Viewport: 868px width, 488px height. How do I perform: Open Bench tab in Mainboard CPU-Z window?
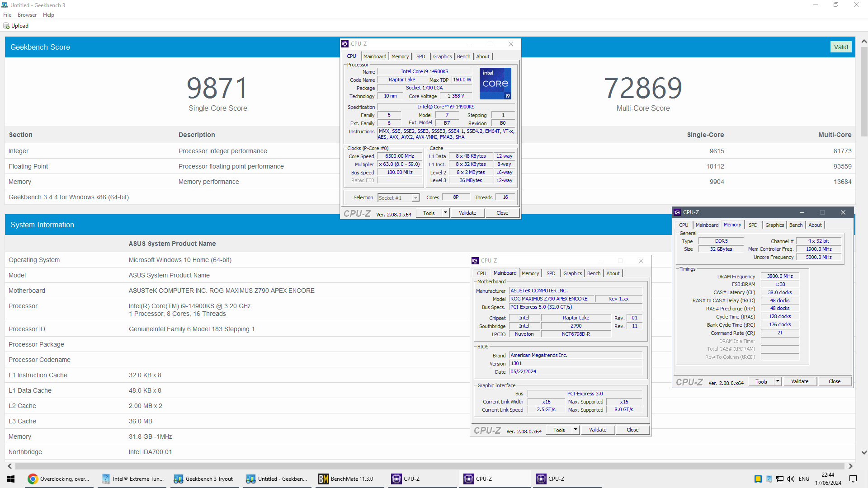pos(594,273)
